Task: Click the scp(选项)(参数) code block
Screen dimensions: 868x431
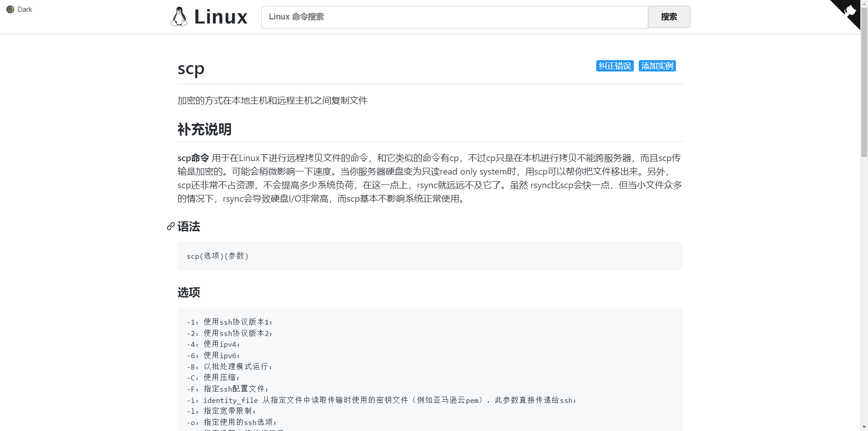Action: pos(430,256)
